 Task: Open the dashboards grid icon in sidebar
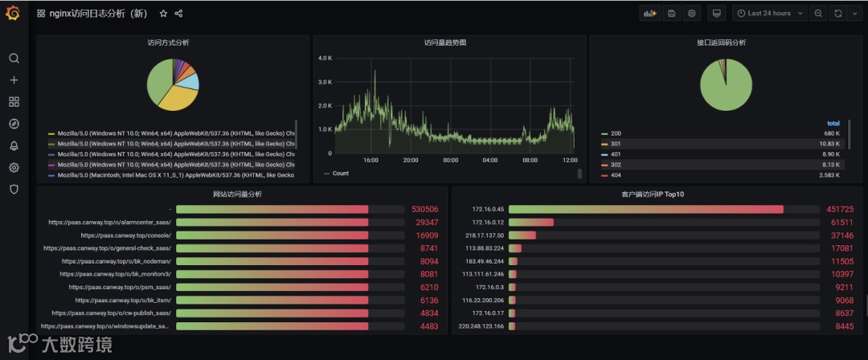tap(14, 102)
